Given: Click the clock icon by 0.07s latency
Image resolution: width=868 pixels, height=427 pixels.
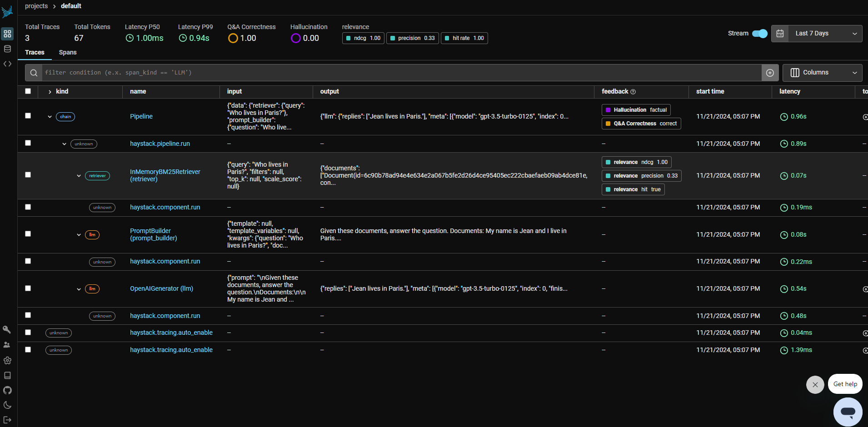Looking at the screenshot, I should [784, 176].
